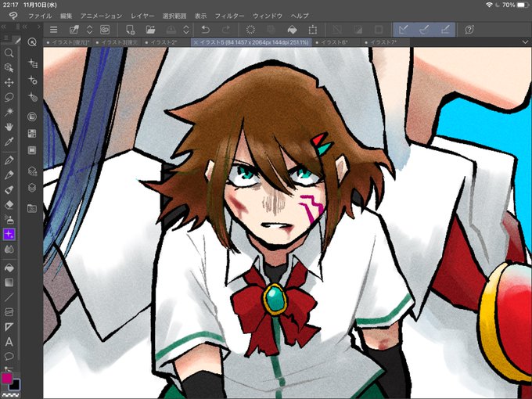
Task: Open the hamburger menu in command bar
Action: [x=54, y=30]
